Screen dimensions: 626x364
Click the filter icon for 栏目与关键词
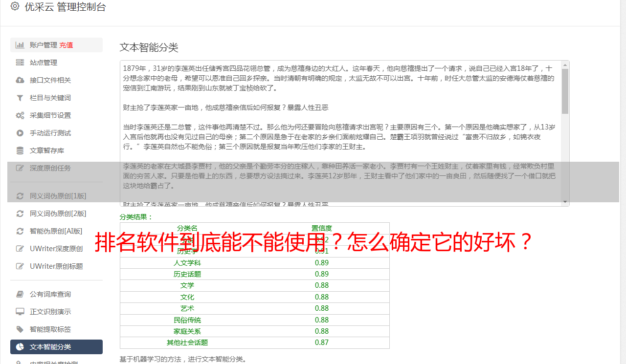[20, 98]
